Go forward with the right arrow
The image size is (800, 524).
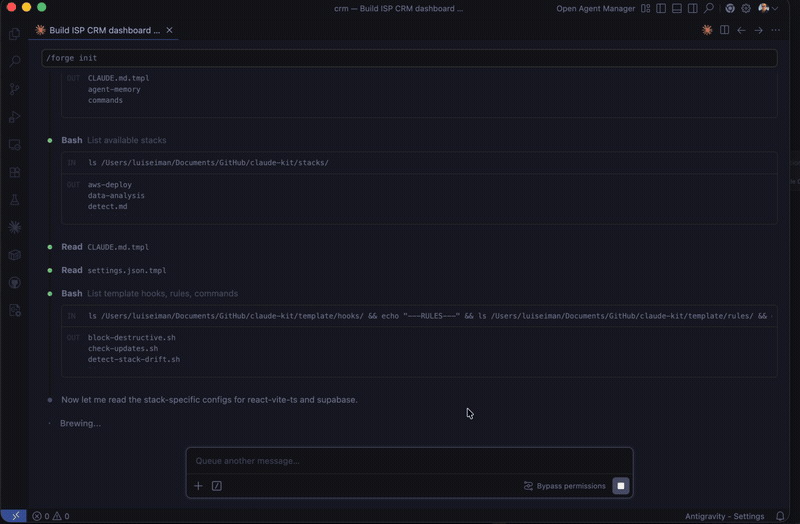point(759,30)
